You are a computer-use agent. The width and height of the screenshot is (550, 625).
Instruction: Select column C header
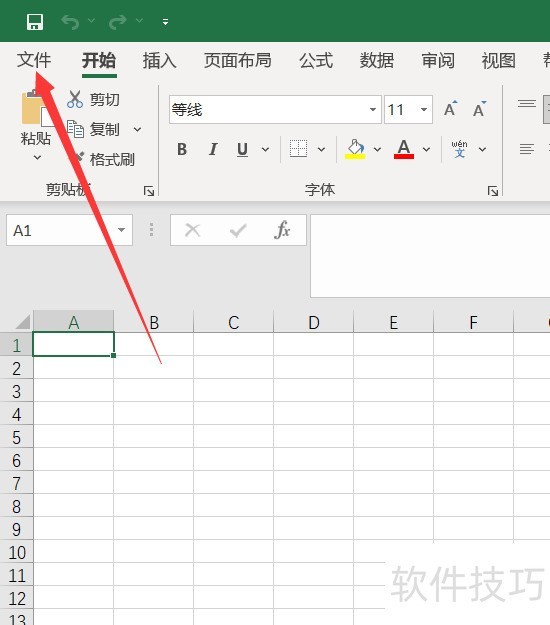[x=234, y=322]
